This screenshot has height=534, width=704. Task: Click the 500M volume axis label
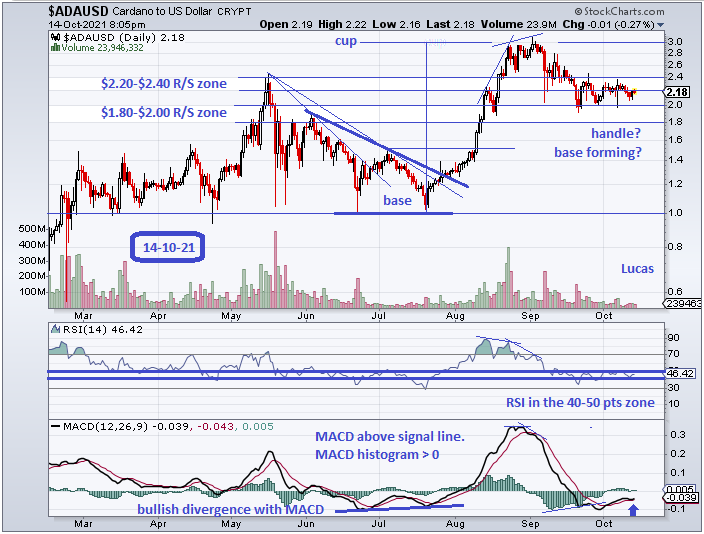pyautogui.click(x=33, y=229)
